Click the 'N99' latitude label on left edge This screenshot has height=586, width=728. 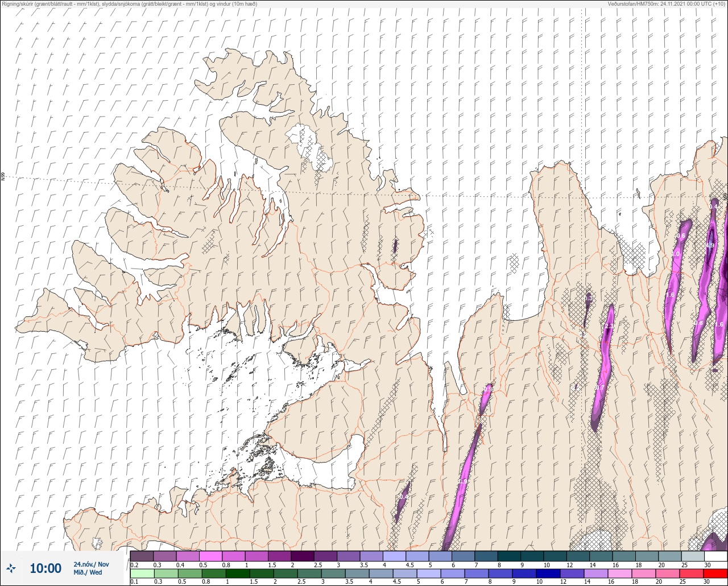pyautogui.click(x=3, y=177)
